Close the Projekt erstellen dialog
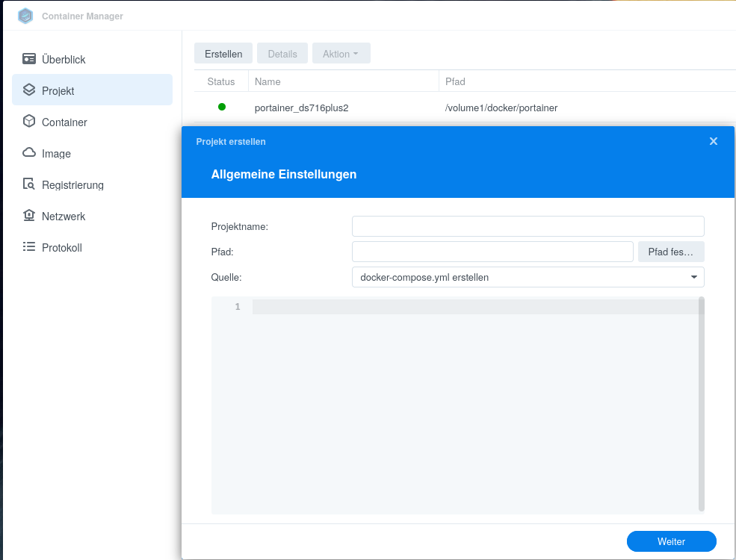736x560 pixels. pyautogui.click(x=714, y=141)
